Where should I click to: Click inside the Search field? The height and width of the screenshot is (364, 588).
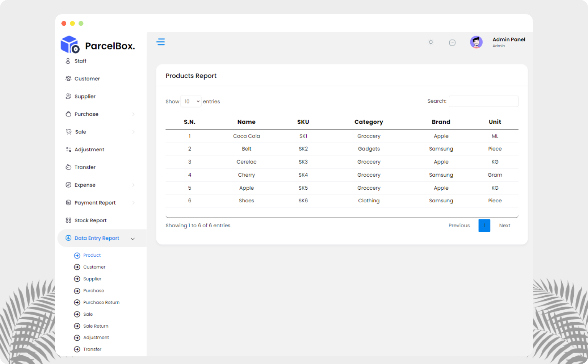(x=483, y=101)
